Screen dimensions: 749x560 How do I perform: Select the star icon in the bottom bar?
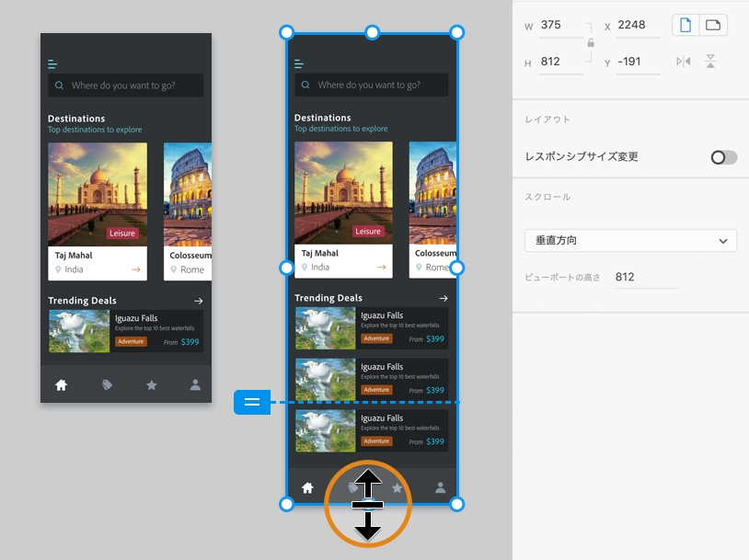[398, 489]
